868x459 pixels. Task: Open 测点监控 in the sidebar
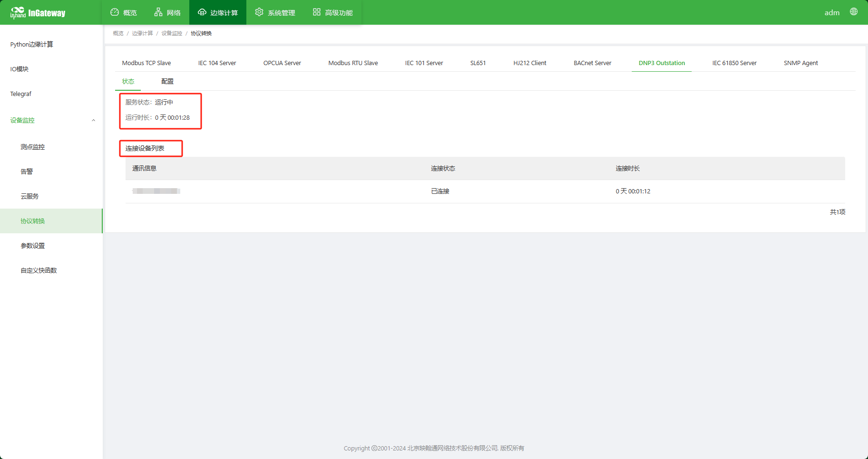point(32,147)
